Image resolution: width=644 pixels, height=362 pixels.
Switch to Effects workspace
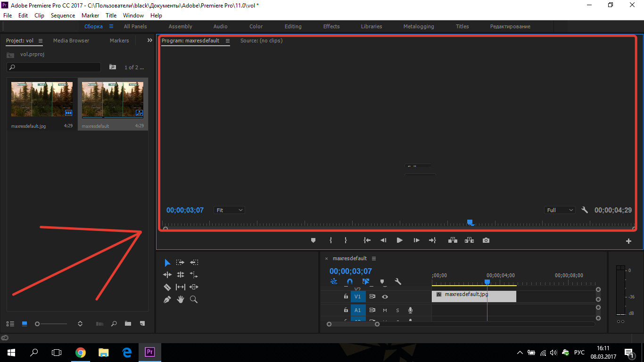[331, 26]
